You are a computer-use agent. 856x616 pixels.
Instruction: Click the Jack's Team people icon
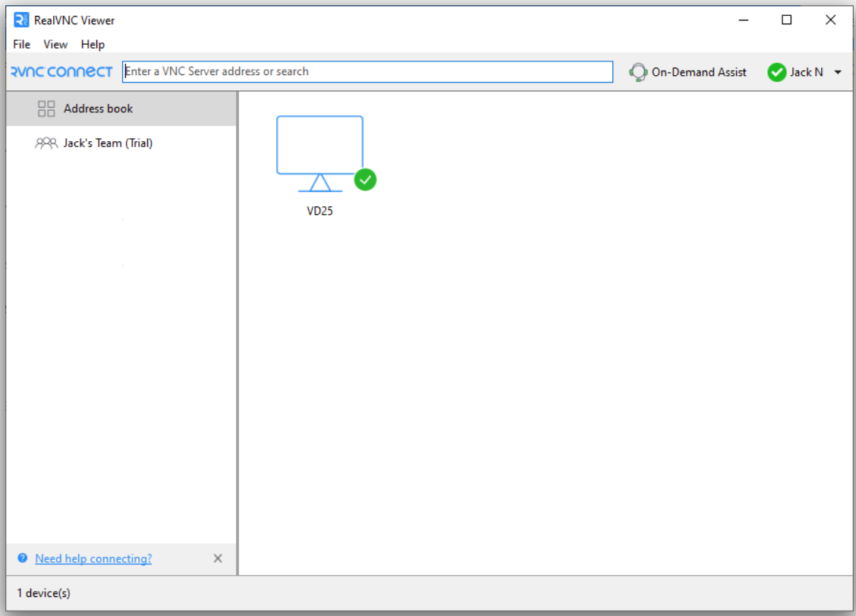click(46, 143)
